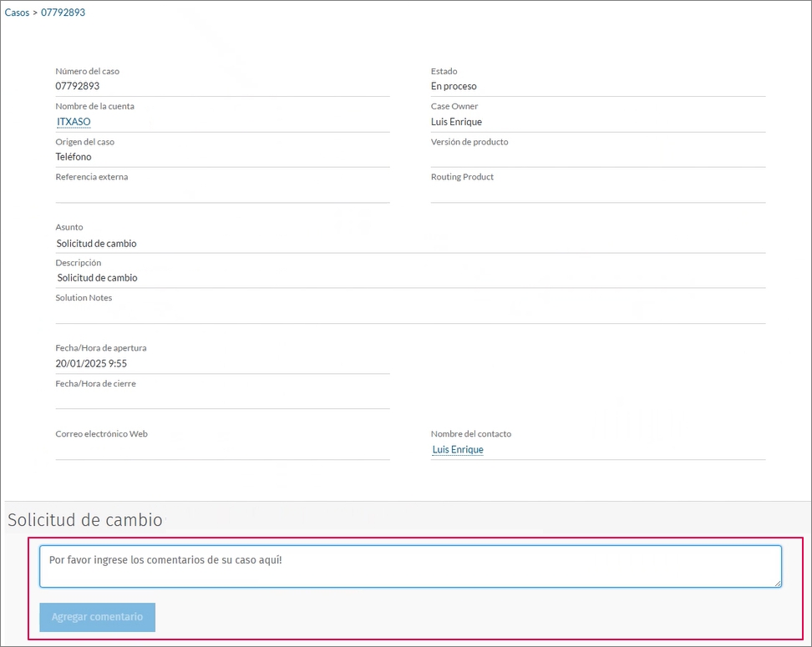Click the Routing Product label

pos(463,177)
